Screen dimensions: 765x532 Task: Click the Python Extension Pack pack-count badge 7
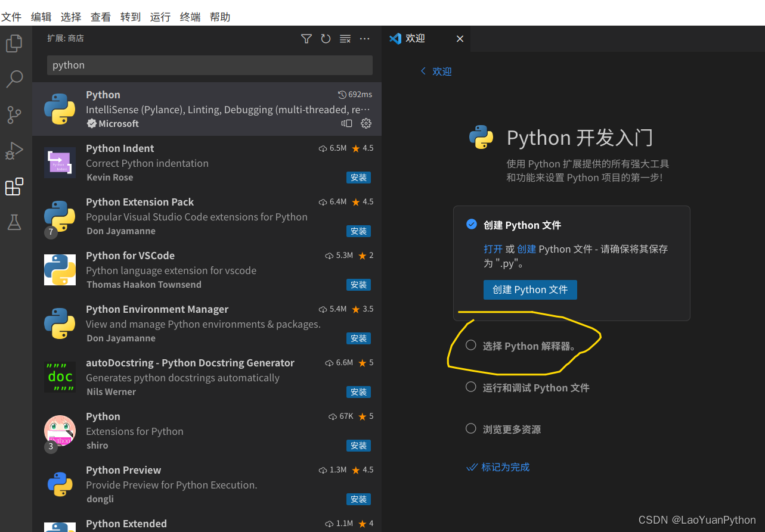(x=51, y=232)
